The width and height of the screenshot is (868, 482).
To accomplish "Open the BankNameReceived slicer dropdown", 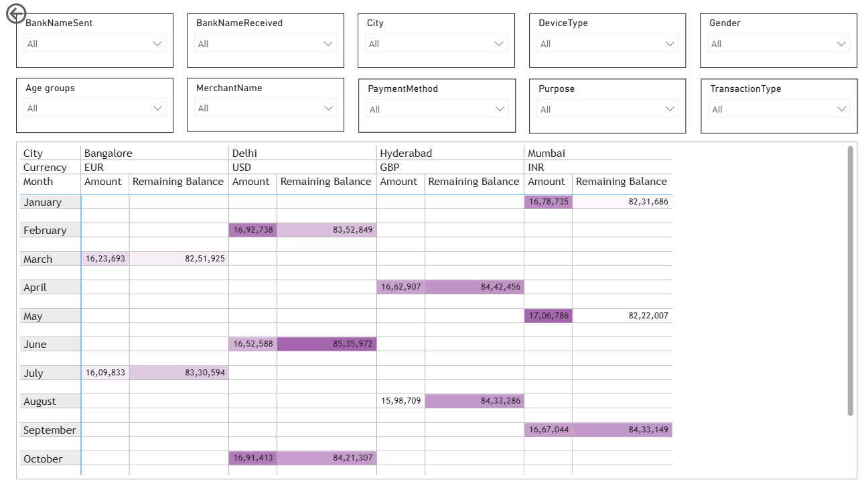I will coord(329,43).
